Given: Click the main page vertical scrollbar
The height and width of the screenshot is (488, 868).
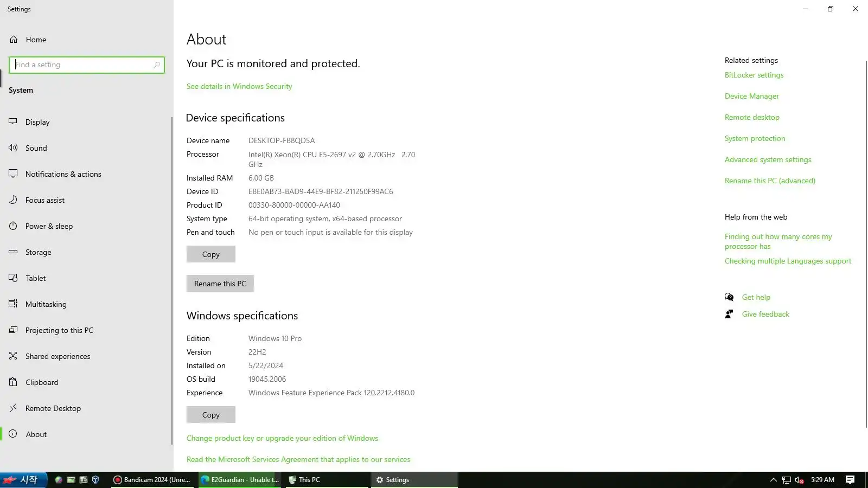Looking at the screenshot, I should [x=866, y=244].
